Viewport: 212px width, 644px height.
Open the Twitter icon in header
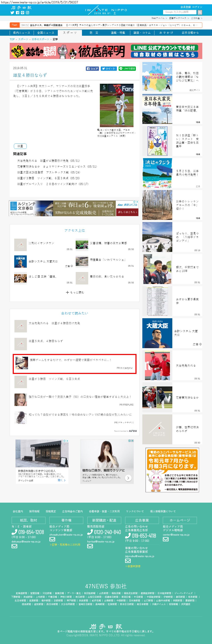12,12
